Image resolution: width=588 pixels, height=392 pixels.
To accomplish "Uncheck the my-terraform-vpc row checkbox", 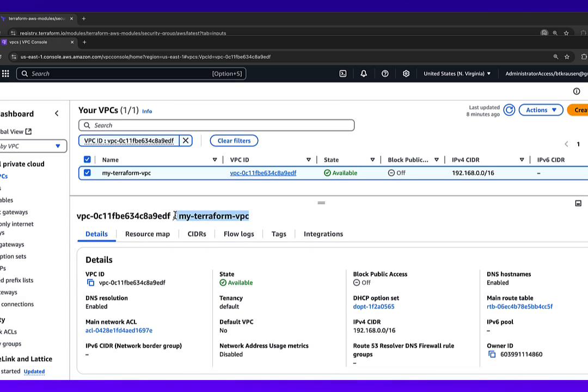I will [x=87, y=173].
